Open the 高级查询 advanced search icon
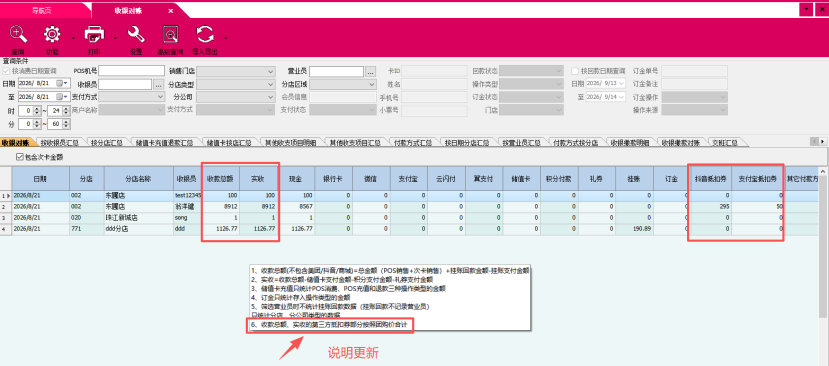The height and width of the screenshot is (366, 829). 170,34
